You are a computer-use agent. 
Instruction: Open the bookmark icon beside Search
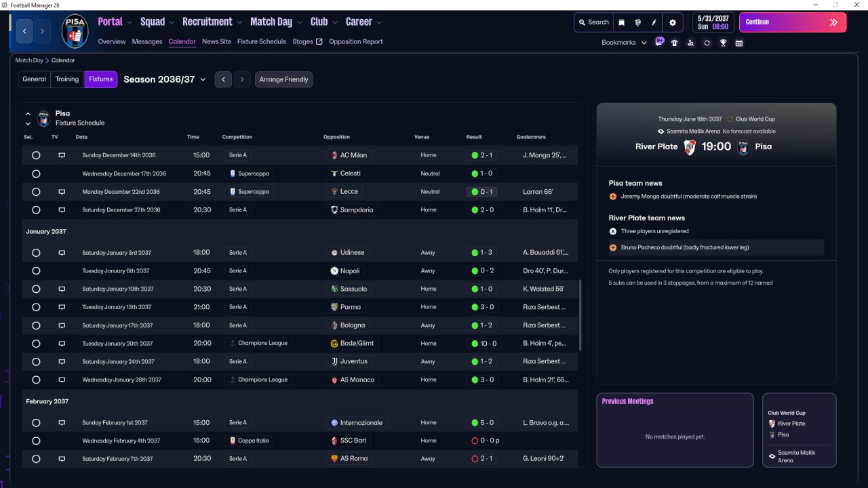tap(621, 22)
